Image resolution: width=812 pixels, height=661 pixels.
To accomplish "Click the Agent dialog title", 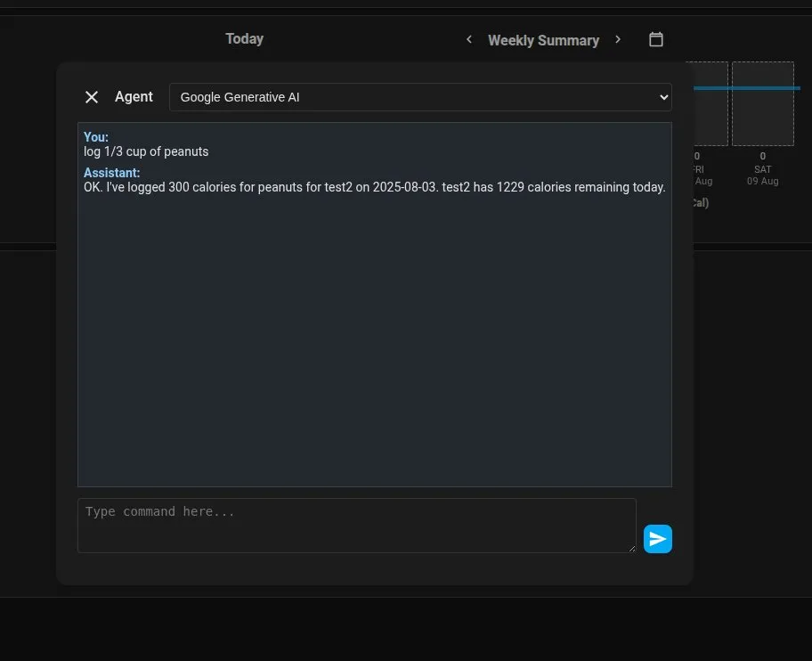I will [134, 97].
